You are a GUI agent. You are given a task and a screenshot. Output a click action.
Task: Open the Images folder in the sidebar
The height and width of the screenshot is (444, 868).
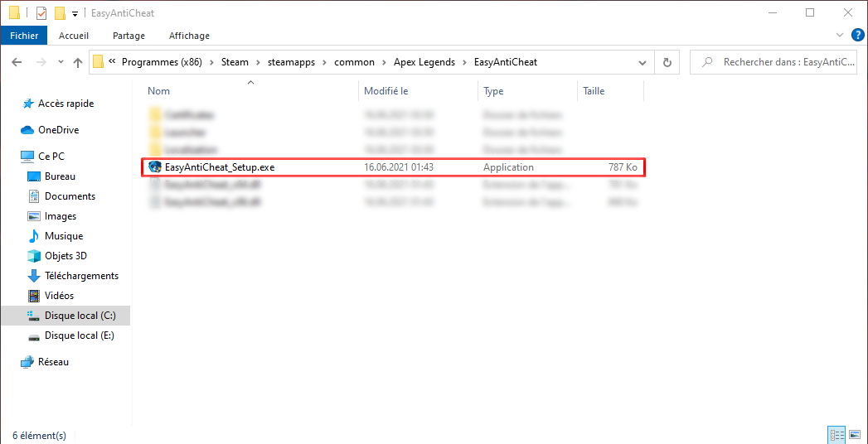coord(52,216)
